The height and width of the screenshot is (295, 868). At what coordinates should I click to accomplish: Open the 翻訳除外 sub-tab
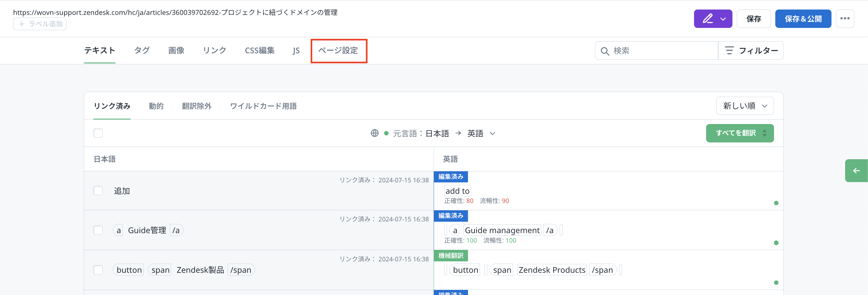click(197, 106)
